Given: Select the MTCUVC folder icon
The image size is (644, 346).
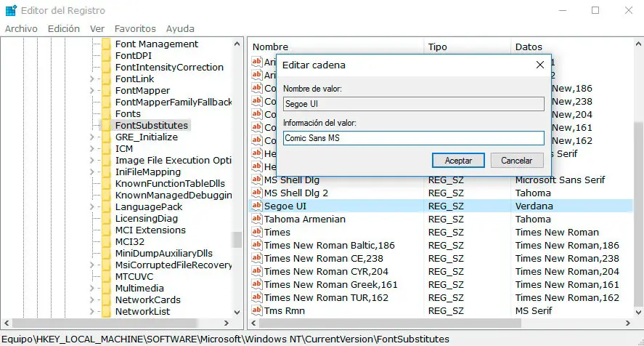Looking at the screenshot, I should click(x=106, y=276).
